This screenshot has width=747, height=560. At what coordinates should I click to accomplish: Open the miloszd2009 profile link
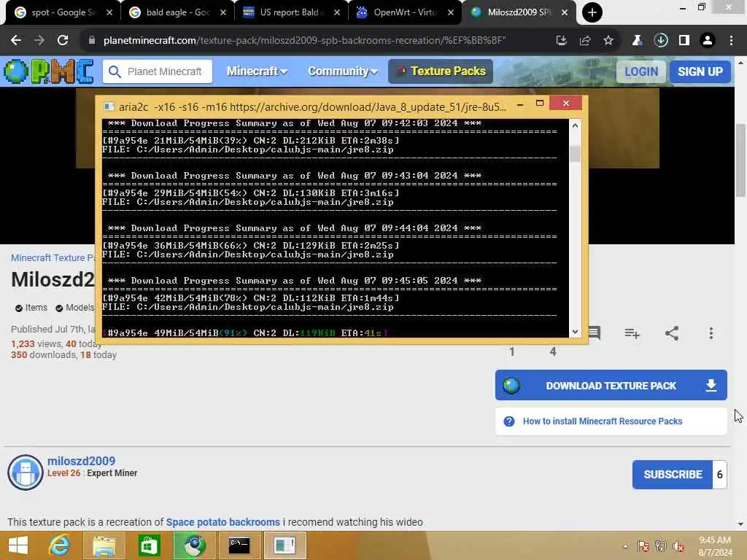click(81, 461)
